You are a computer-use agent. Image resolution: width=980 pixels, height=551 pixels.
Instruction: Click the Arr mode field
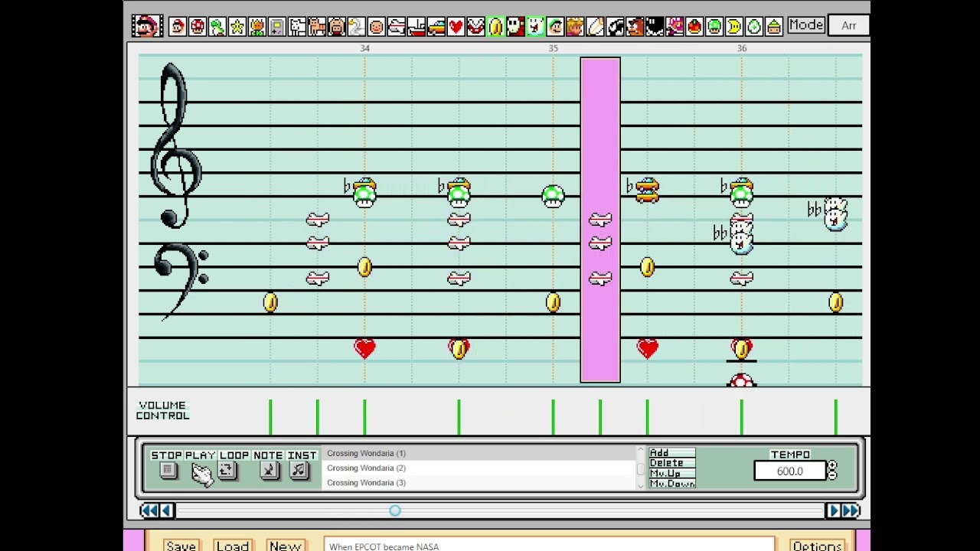click(849, 25)
